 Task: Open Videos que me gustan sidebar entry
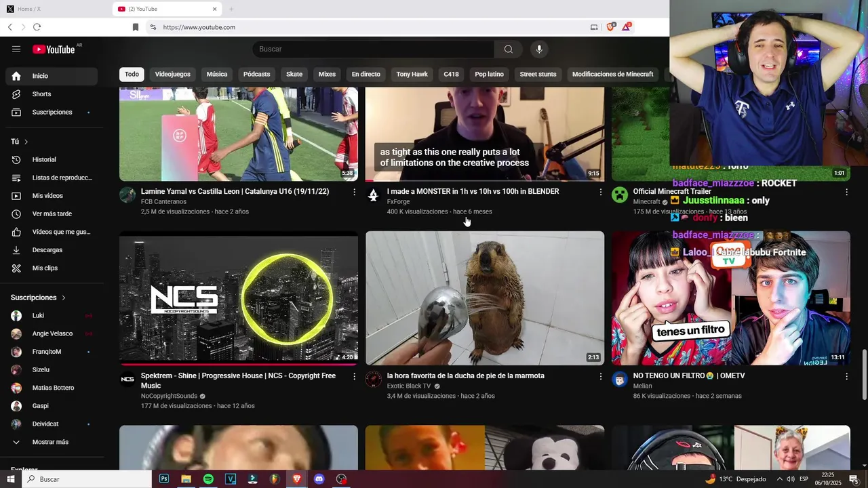pos(52,232)
